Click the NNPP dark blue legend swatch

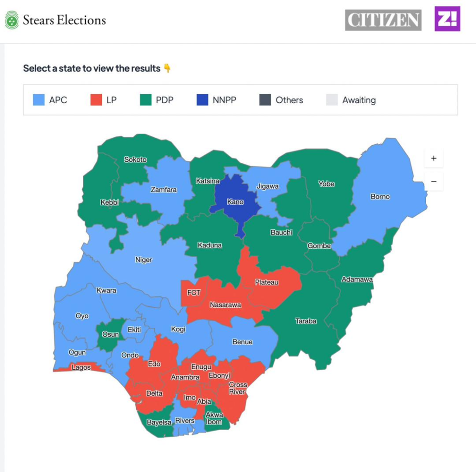pyautogui.click(x=202, y=100)
